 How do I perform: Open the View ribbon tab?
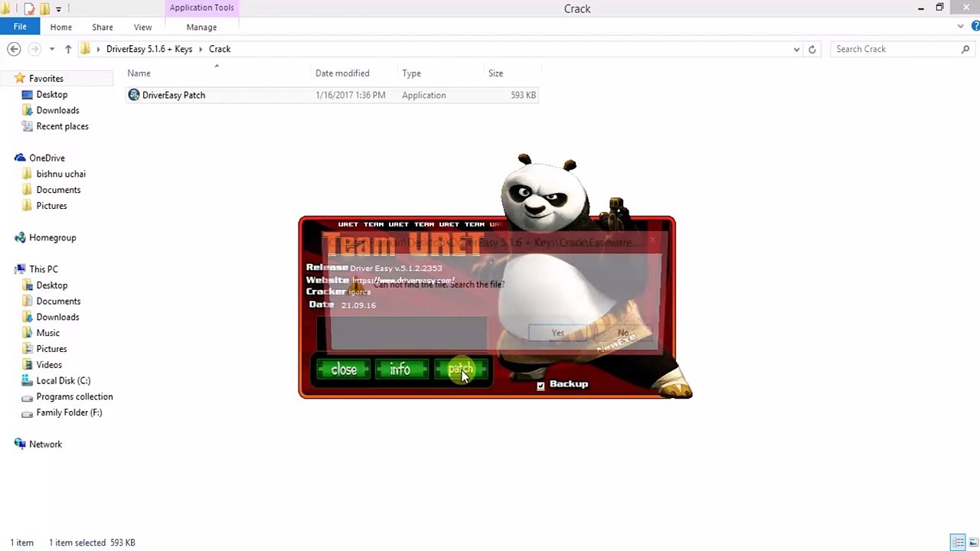click(x=142, y=27)
